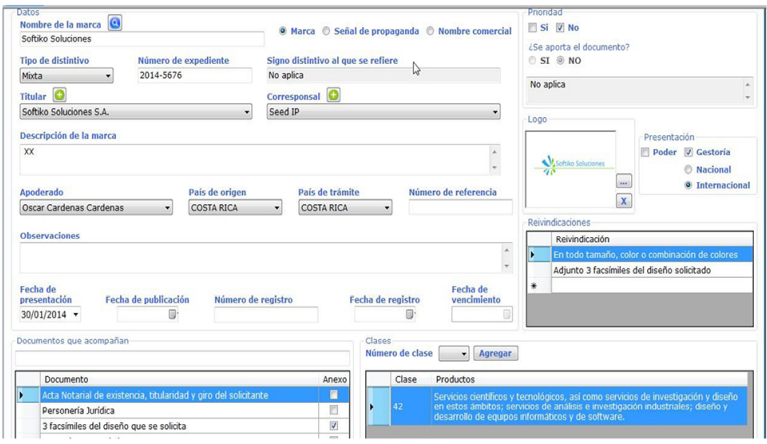Select the Nacional radio option
This screenshot has width=767, height=444.
[688, 169]
